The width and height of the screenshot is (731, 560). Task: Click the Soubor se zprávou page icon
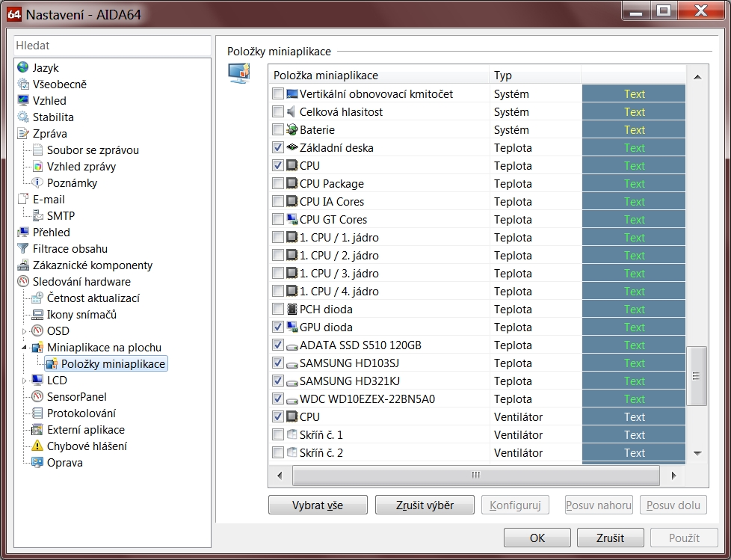37,150
